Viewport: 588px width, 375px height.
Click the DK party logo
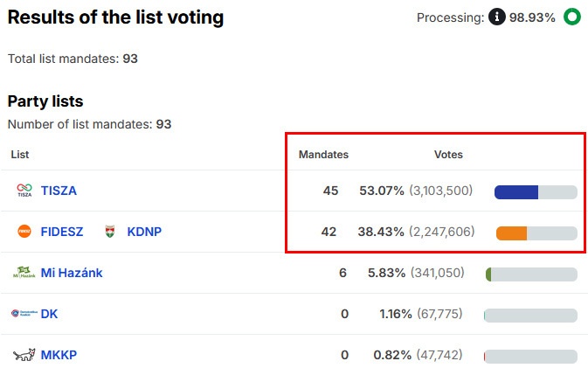point(24,314)
